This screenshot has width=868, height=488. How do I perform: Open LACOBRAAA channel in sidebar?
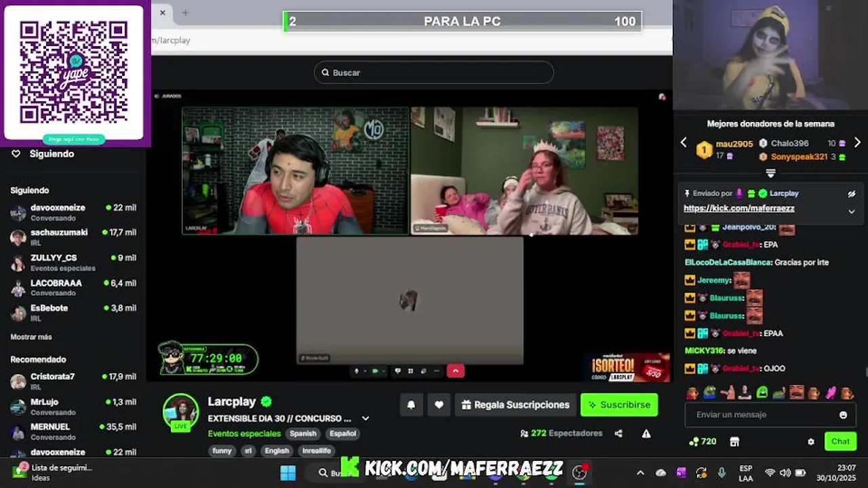click(x=73, y=287)
